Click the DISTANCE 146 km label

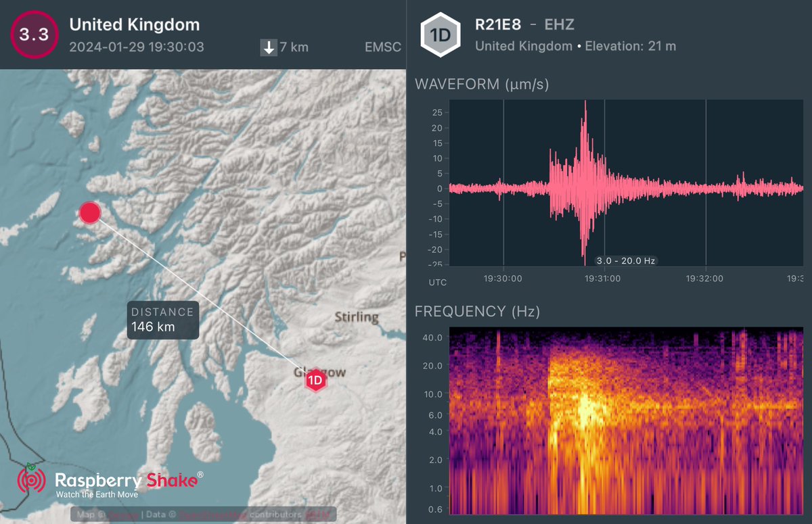coord(162,320)
